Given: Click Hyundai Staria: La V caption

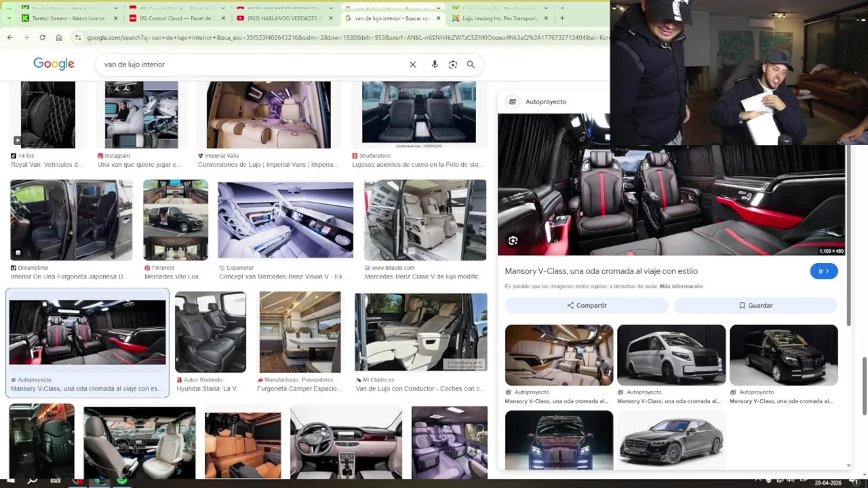Looking at the screenshot, I should click(210, 389).
